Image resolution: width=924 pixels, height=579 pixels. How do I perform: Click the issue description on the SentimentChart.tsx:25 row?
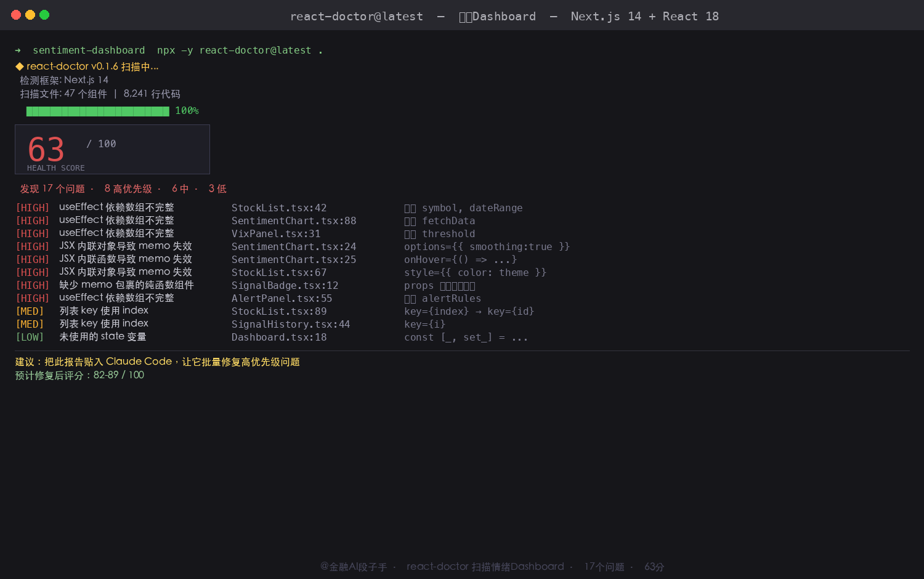(126, 259)
